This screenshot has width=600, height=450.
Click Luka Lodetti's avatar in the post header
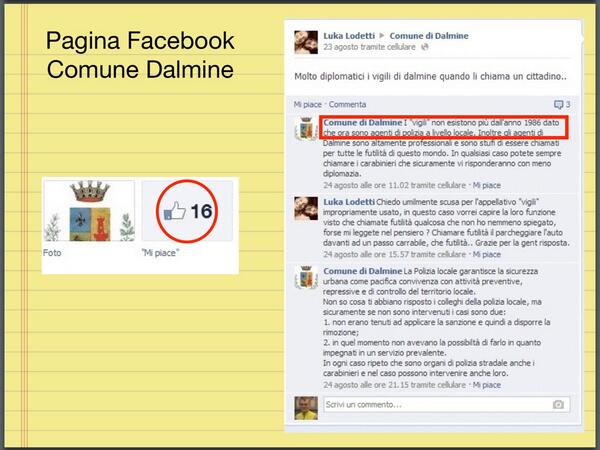click(x=306, y=42)
